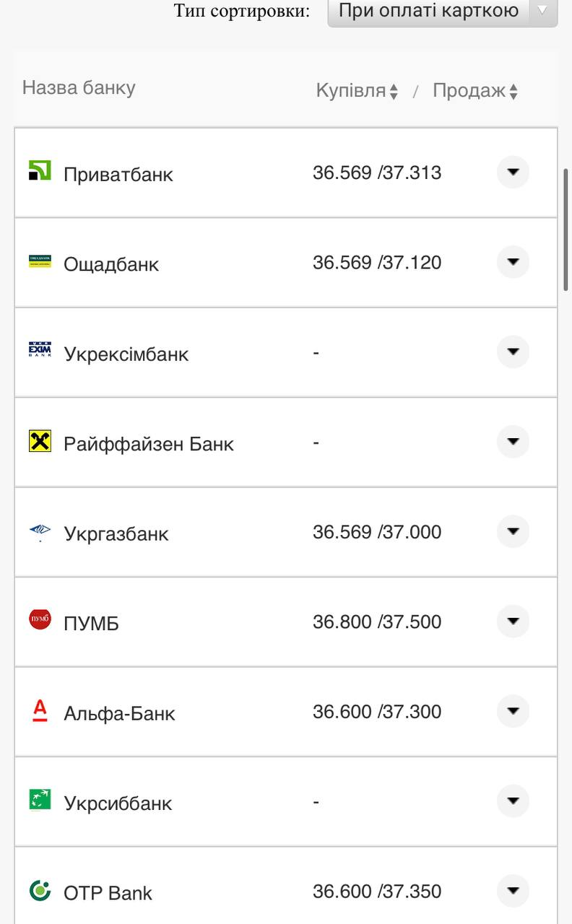Viewport: 572px width, 924px height.
Task: Click the Альфа-Банк red A logo
Action: pyautogui.click(x=40, y=710)
